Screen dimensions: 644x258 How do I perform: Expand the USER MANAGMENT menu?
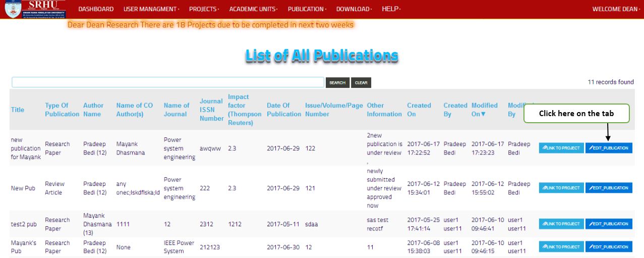click(x=151, y=9)
